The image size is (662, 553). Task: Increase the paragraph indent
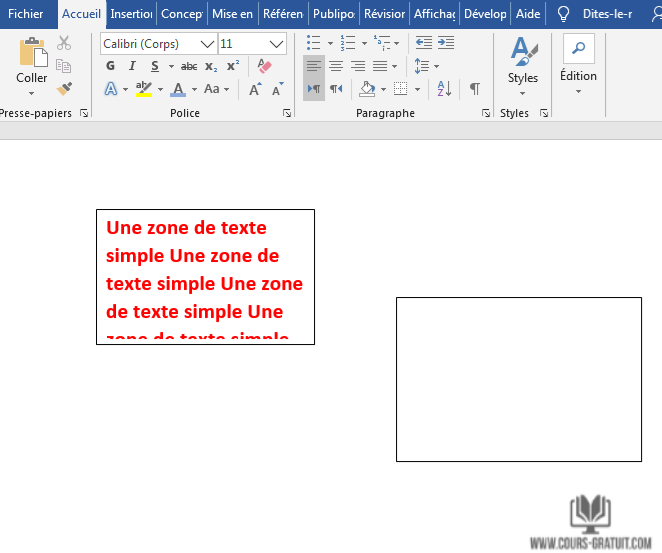[x=448, y=43]
